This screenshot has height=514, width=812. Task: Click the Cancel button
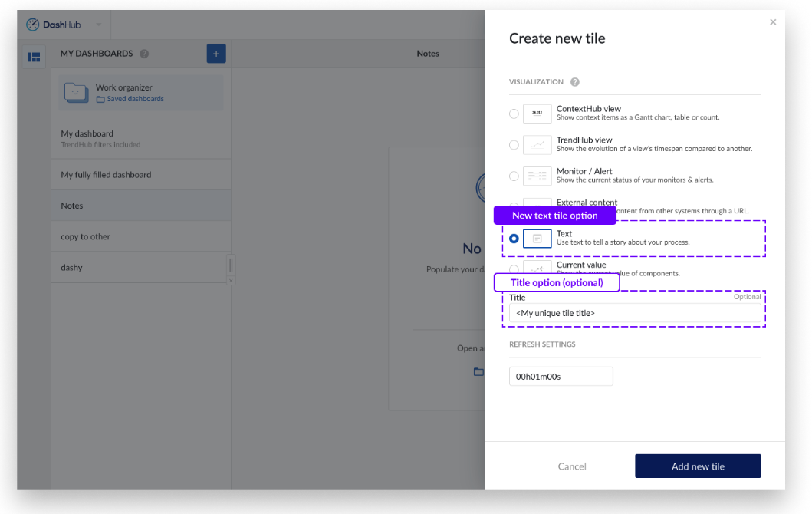pyautogui.click(x=572, y=466)
